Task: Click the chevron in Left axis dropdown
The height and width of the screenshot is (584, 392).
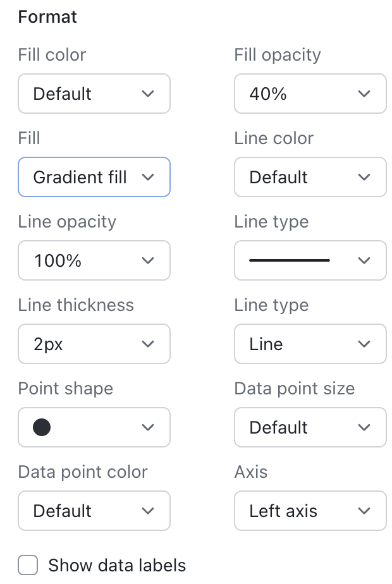Action: pyautogui.click(x=364, y=511)
